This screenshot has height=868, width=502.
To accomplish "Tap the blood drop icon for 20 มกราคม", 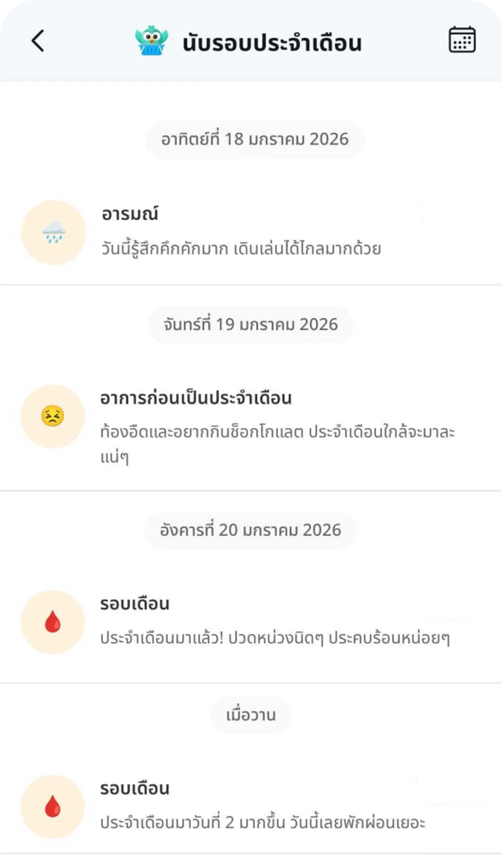I will click(53, 622).
